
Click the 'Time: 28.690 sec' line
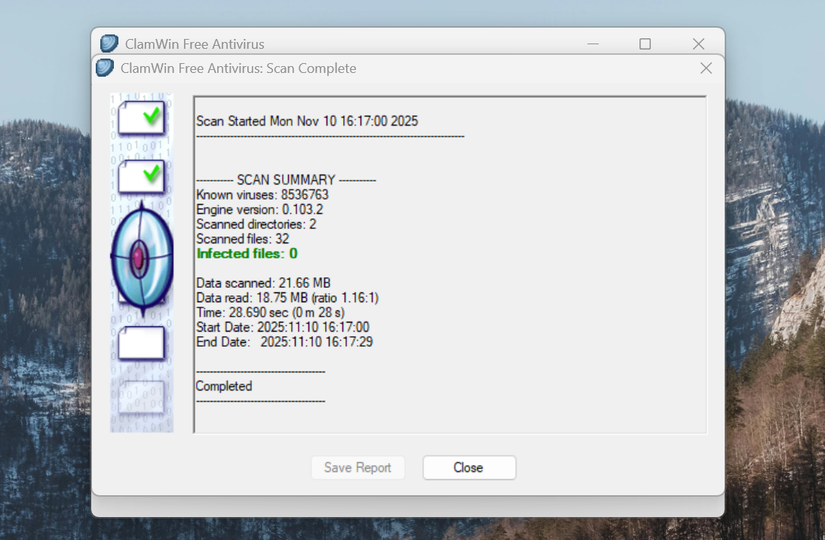click(x=270, y=313)
